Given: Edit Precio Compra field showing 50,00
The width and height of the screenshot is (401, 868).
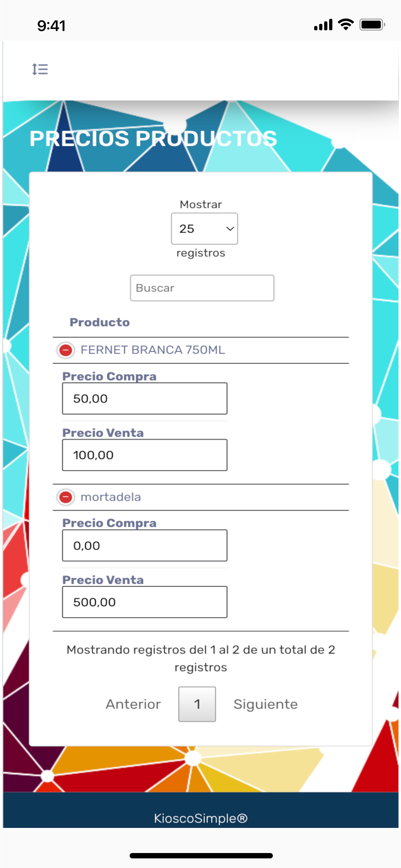Looking at the screenshot, I should click(x=145, y=398).
